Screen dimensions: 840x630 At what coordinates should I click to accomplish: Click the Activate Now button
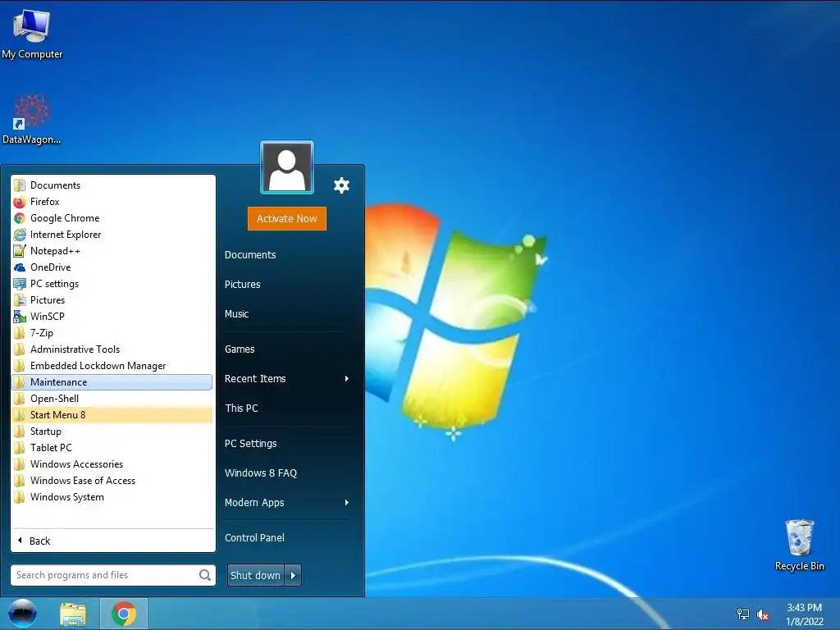click(x=287, y=218)
